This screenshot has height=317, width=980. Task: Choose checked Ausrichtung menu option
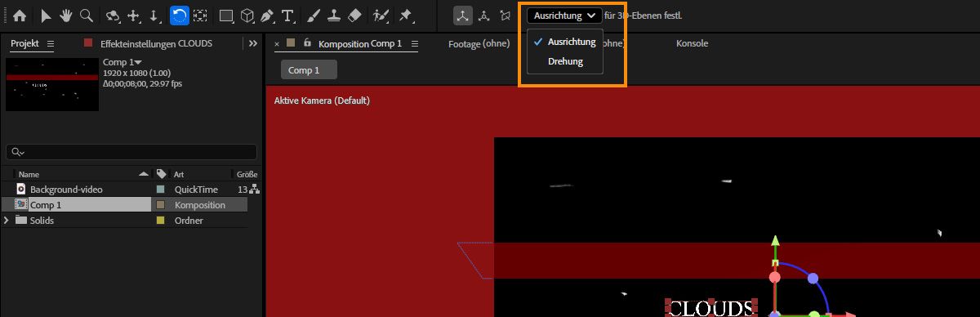(565, 42)
